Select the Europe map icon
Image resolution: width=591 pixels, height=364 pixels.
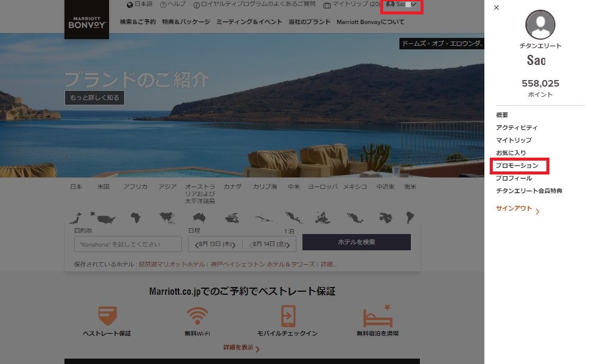(x=323, y=218)
